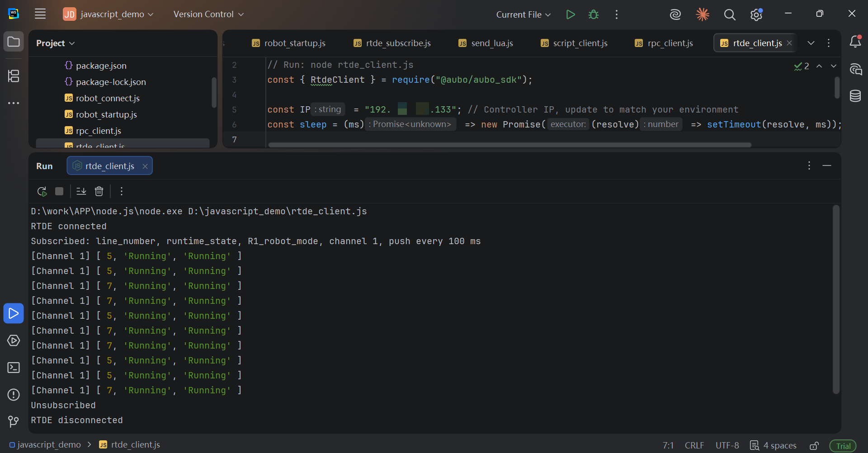Open robot_connect.js in the project tree
The image size is (868, 453).
(108, 98)
